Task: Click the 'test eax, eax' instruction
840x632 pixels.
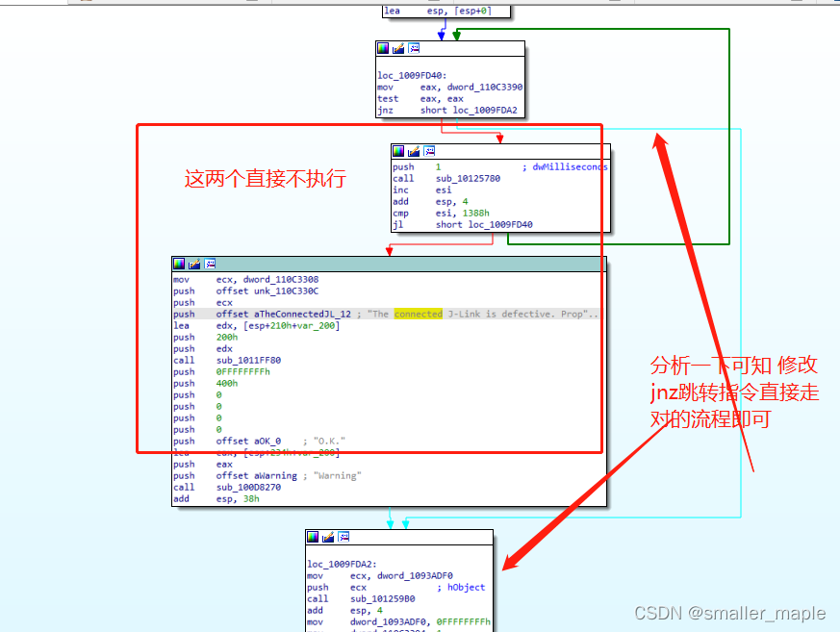Action: pos(420,98)
